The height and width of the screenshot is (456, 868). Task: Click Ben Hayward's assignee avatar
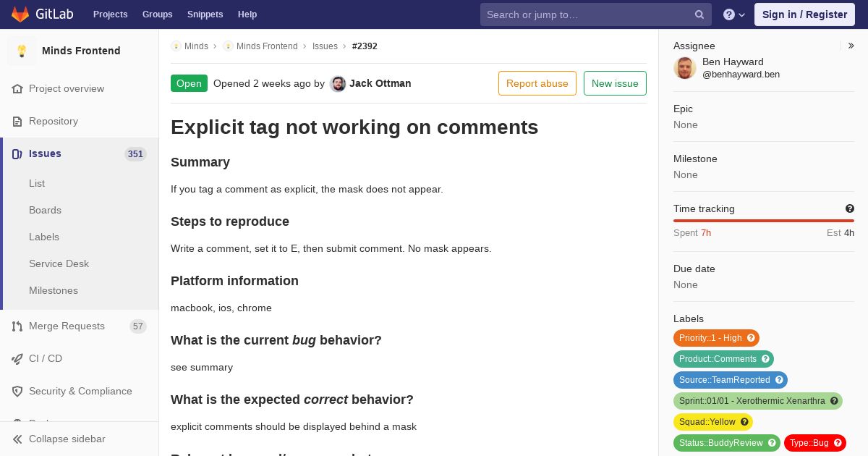point(685,68)
